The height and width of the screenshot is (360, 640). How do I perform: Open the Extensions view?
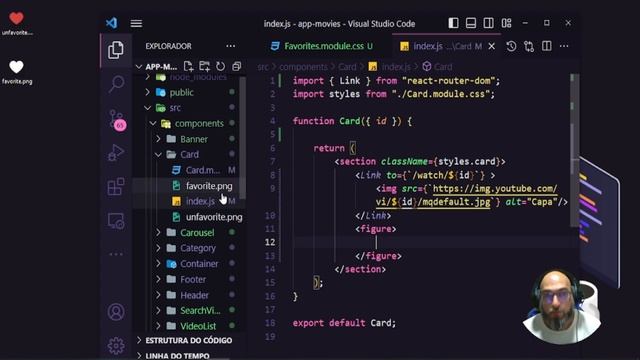pos(116,187)
